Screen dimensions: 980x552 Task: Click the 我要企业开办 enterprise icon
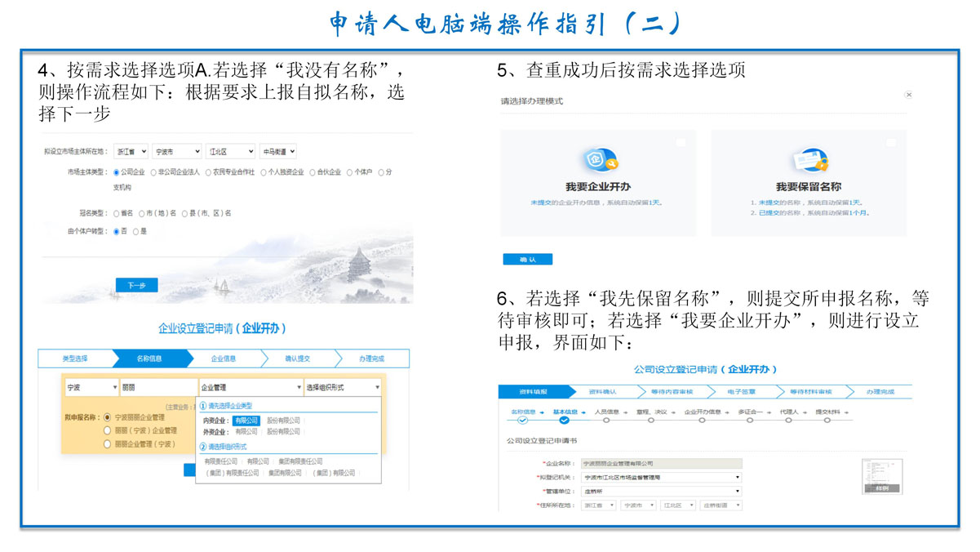(x=597, y=160)
